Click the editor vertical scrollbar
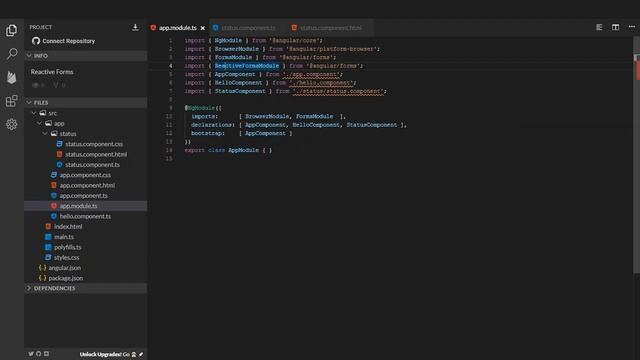 click(636, 155)
